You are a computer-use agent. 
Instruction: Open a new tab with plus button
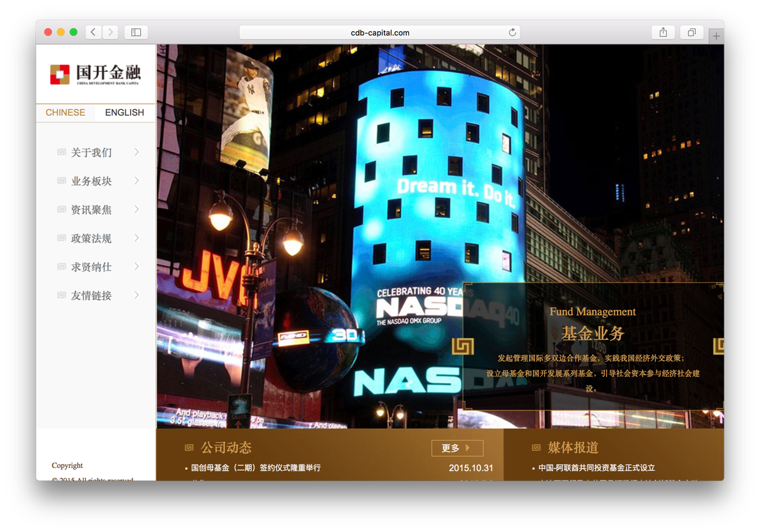click(x=716, y=36)
